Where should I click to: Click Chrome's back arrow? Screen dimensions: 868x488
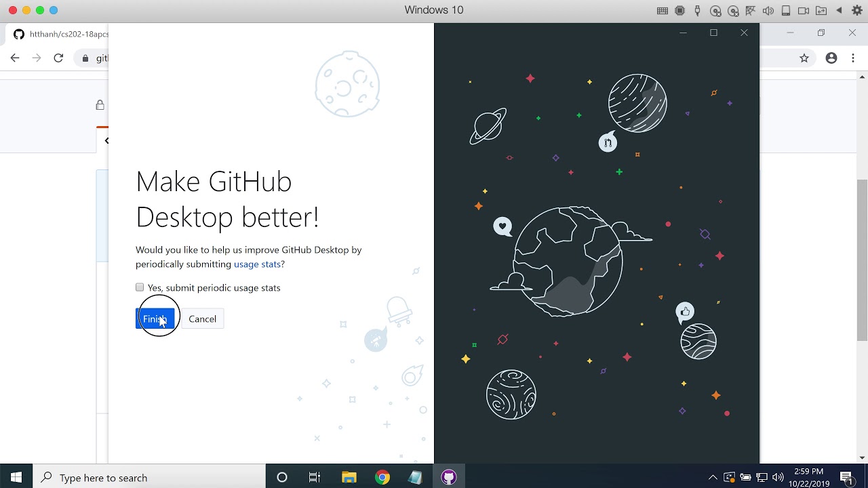(x=15, y=58)
